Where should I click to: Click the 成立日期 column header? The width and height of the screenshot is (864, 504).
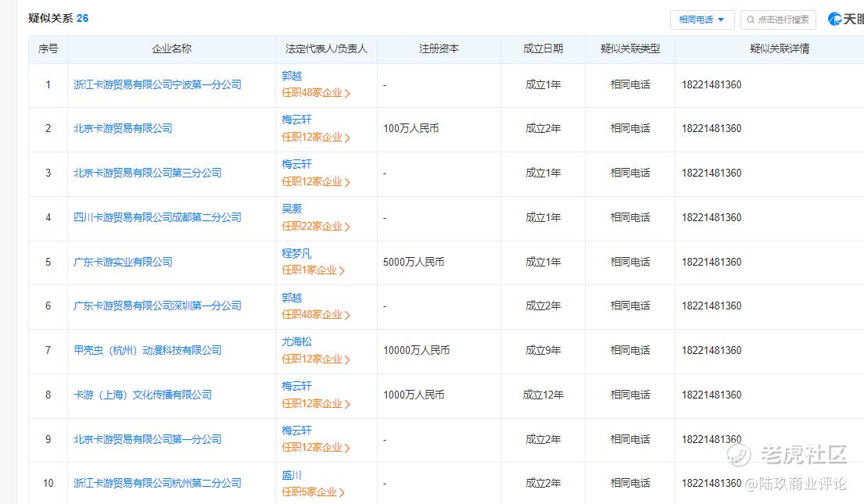click(543, 49)
